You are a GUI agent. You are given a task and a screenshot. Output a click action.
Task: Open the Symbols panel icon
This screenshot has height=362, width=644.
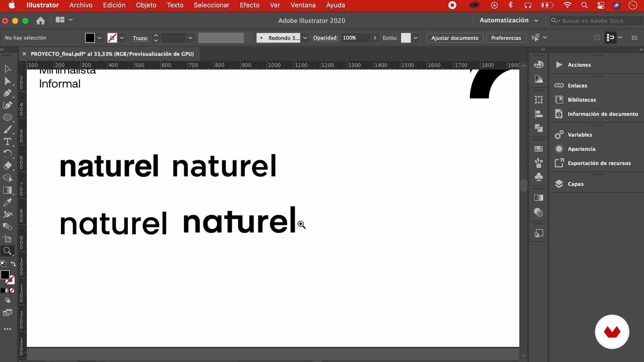[539, 177]
